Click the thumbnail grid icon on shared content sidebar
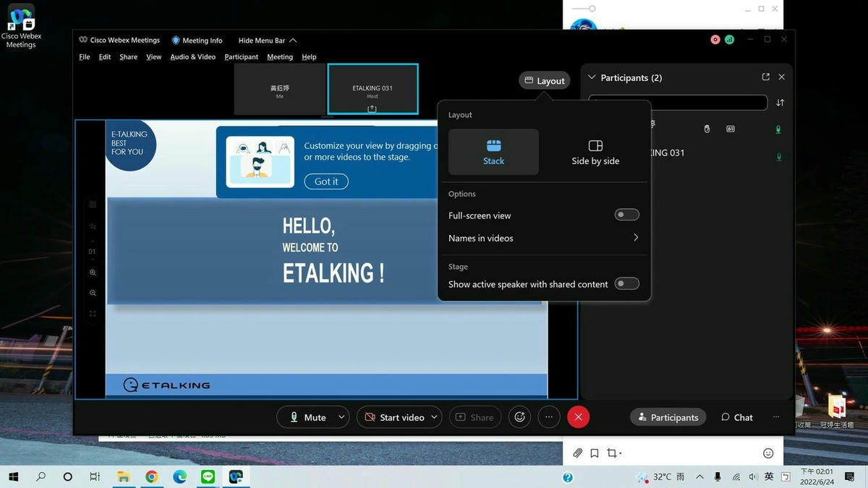 [x=93, y=205]
